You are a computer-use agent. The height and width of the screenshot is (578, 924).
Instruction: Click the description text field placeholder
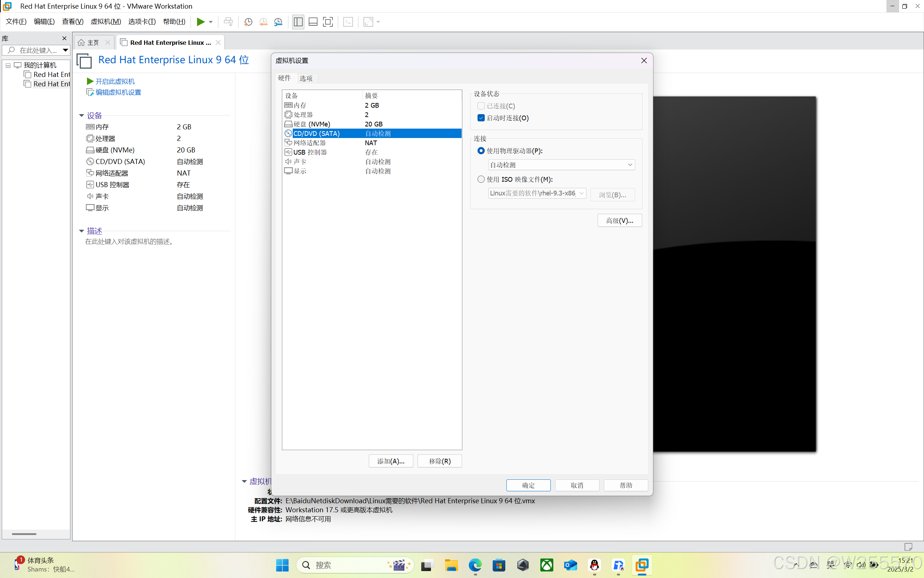130,242
